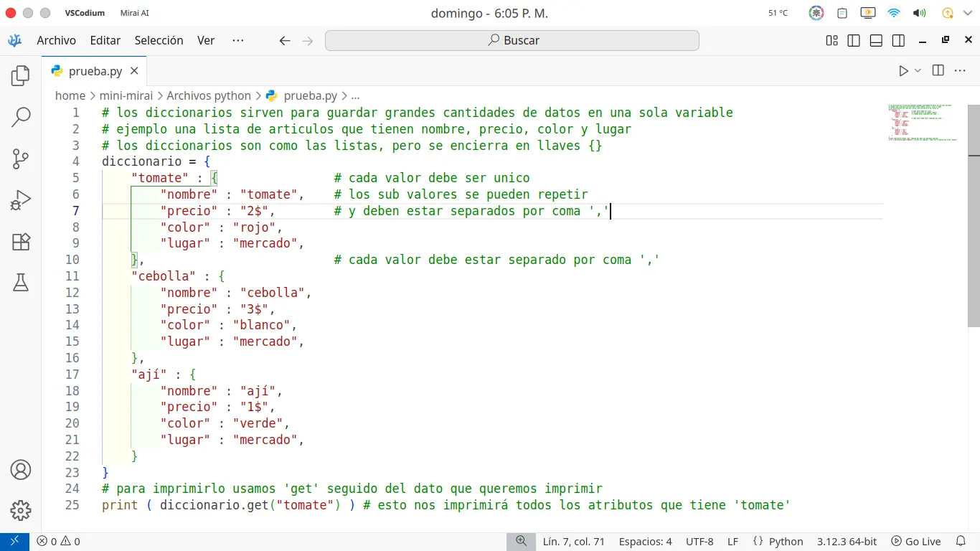Viewport: 980px width, 551px height.
Task: Open the Accounts menu icon
Action: click(x=21, y=470)
